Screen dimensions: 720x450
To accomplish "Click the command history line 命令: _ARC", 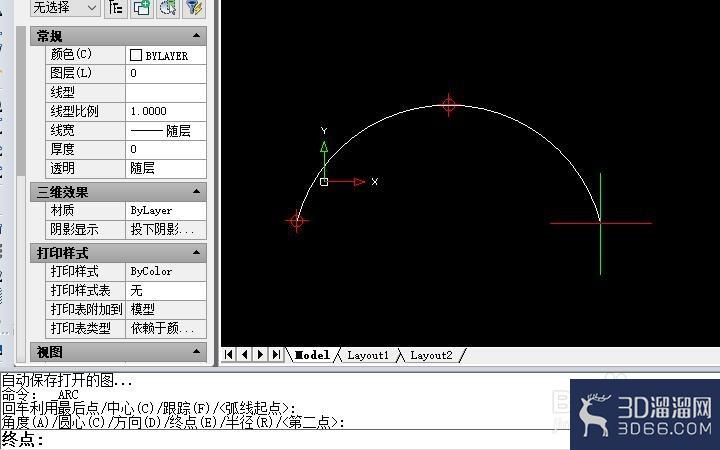I will point(40,394).
